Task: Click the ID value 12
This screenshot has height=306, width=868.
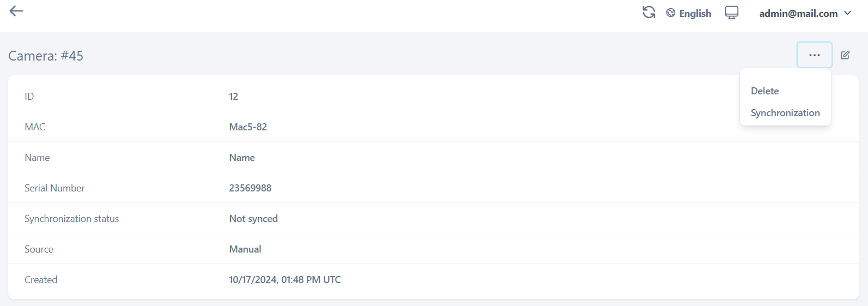Action: pyautogui.click(x=233, y=97)
